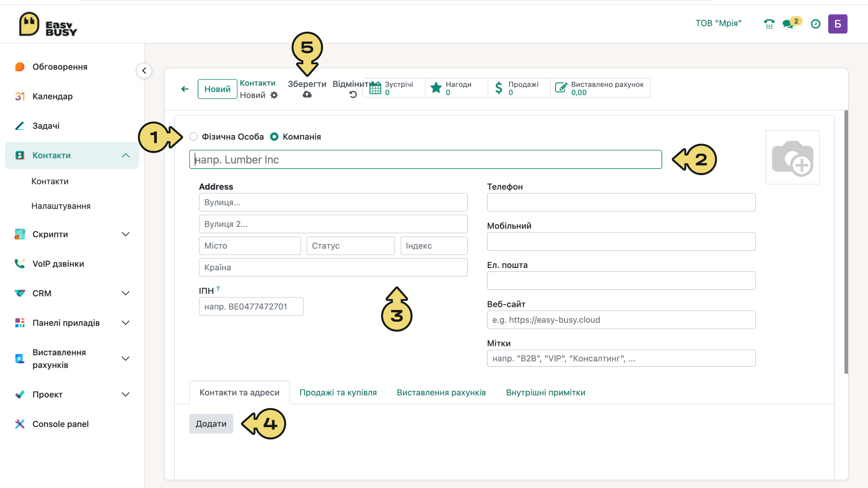Open the Країна dropdown field
This screenshot has width=868, height=488.
pos(333,267)
